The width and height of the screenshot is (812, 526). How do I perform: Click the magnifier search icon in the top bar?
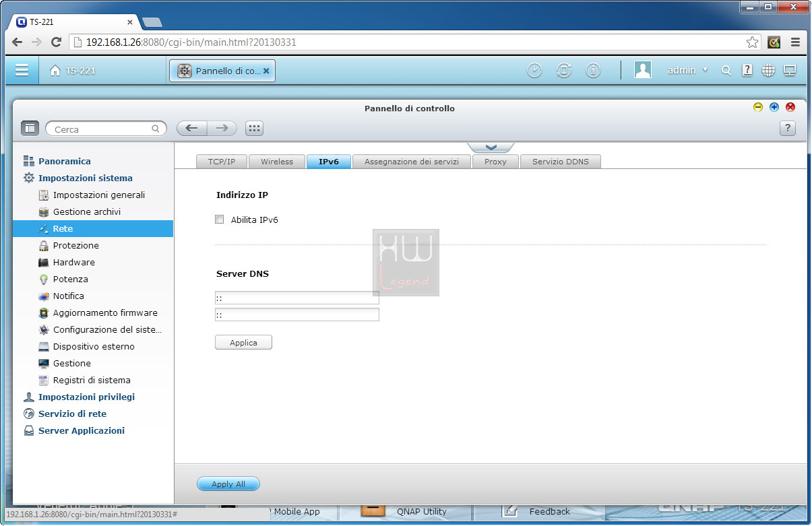726,70
